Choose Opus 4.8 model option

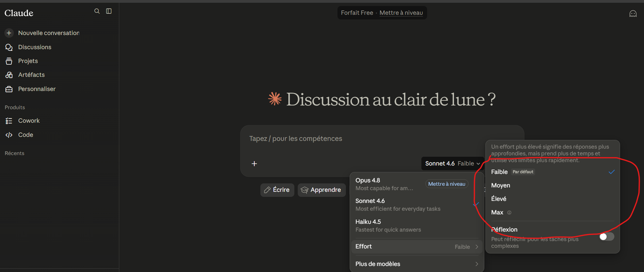click(x=417, y=184)
